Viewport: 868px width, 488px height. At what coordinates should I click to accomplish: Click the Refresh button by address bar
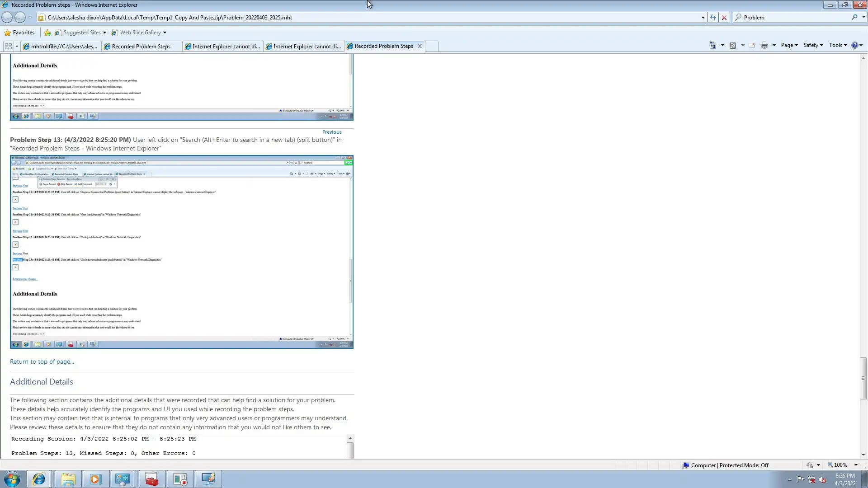pyautogui.click(x=713, y=18)
